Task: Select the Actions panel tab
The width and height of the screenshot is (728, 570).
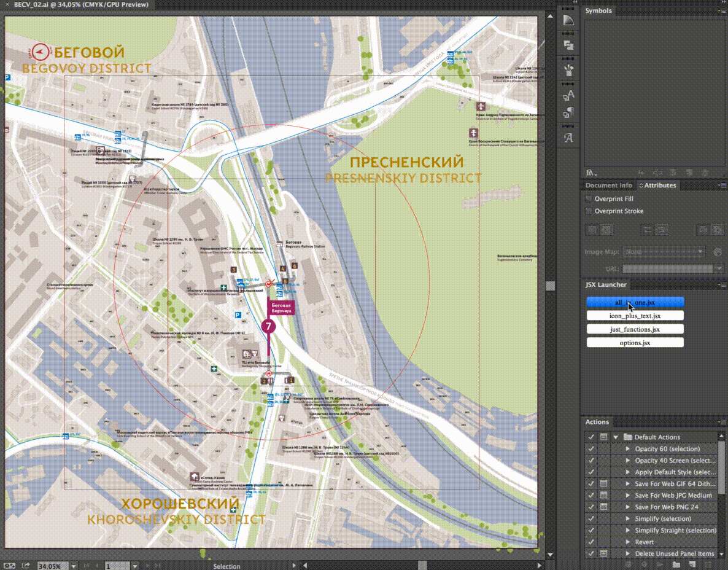Action: 597,422
